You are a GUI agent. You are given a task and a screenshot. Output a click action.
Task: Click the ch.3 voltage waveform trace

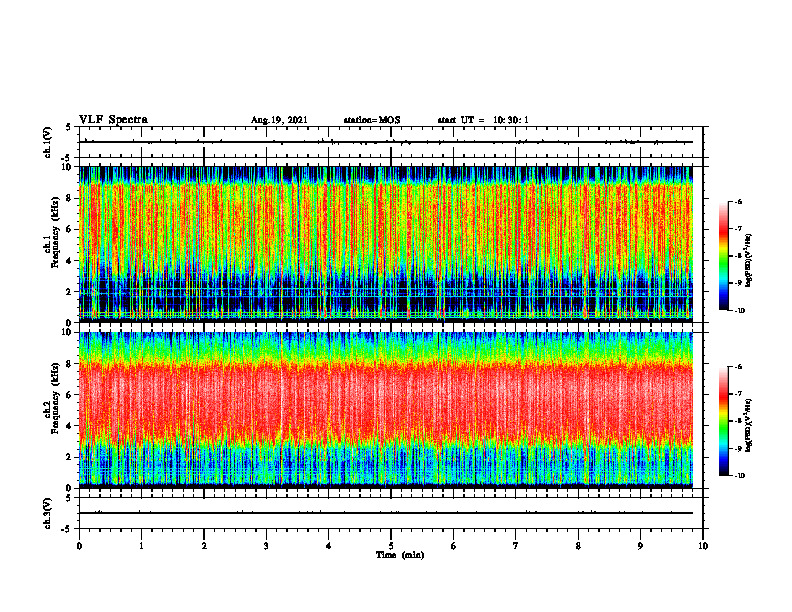pyautogui.click(x=386, y=513)
